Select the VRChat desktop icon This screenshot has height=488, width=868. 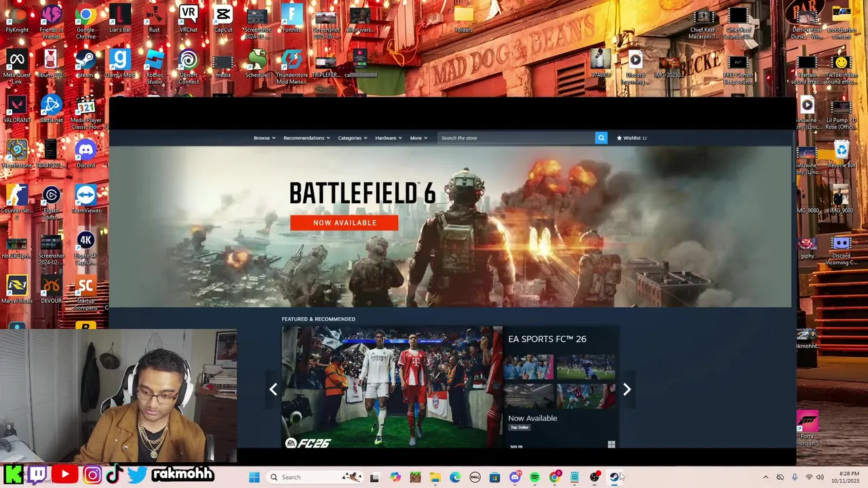[x=189, y=19]
